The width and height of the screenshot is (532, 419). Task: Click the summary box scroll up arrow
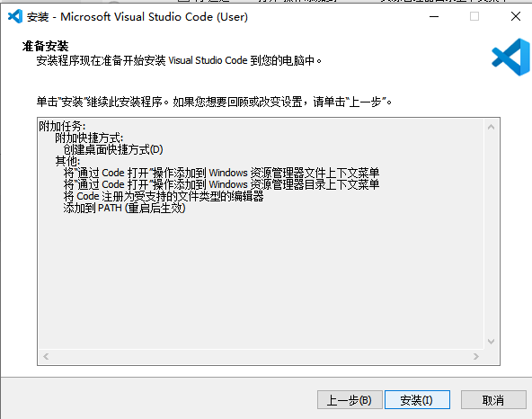tap(491, 127)
